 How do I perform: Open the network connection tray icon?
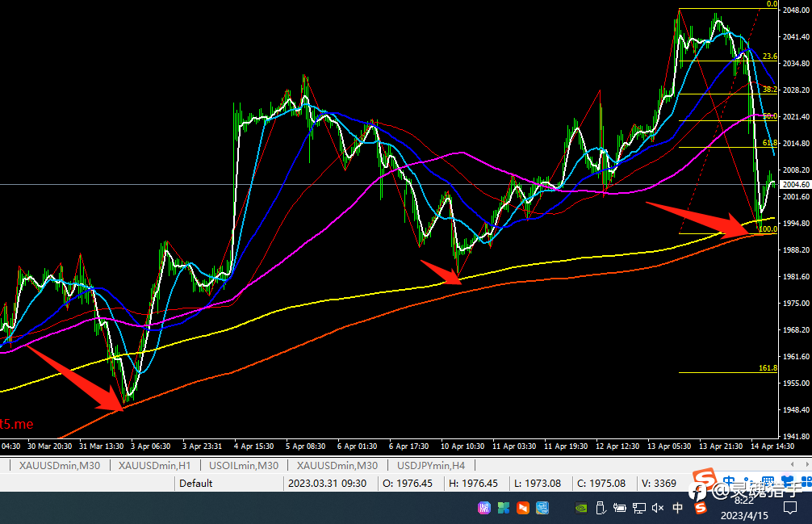(x=639, y=508)
